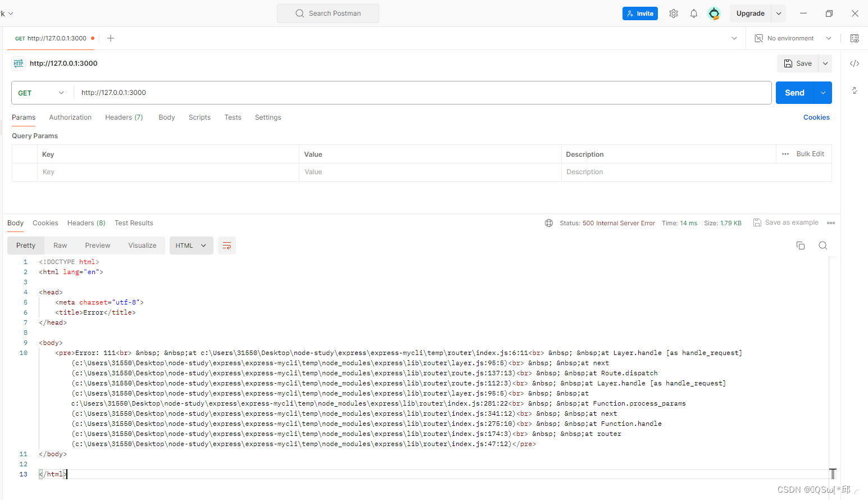Open the response Cookies tab
This screenshot has width=868, height=500.
pos(46,223)
